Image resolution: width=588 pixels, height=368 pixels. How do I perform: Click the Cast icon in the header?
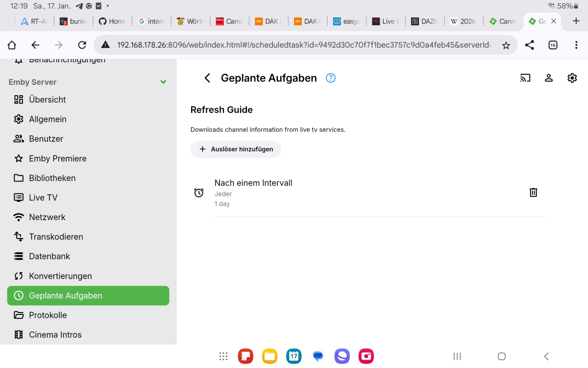pyautogui.click(x=525, y=78)
